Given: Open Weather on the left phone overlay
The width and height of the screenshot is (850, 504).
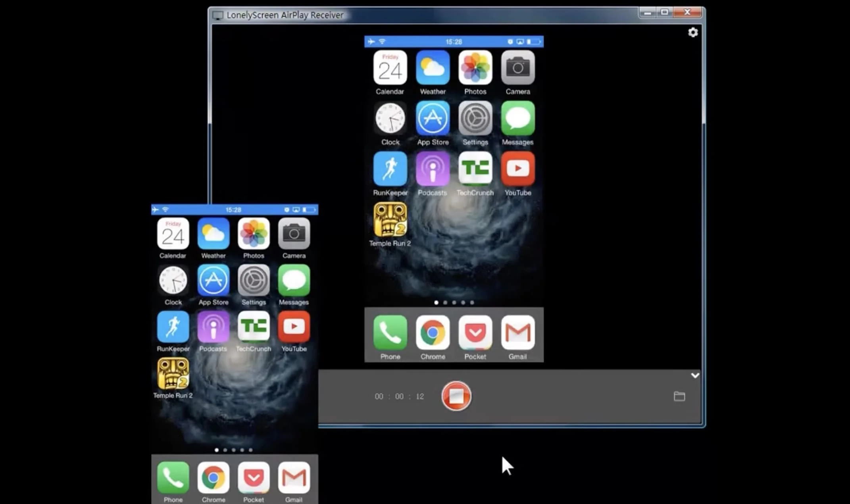Looking at the screenshot, I should pos(213,233).
